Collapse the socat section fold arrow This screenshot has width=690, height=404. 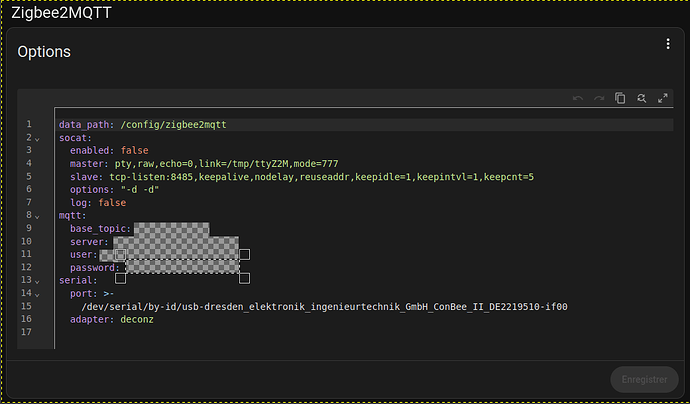pyautogui.click(x=37, y=139)
